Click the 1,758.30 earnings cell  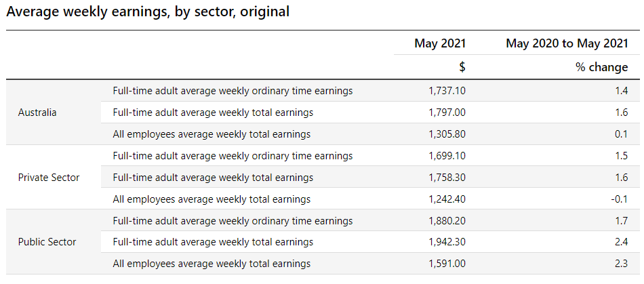pos(447,178)
